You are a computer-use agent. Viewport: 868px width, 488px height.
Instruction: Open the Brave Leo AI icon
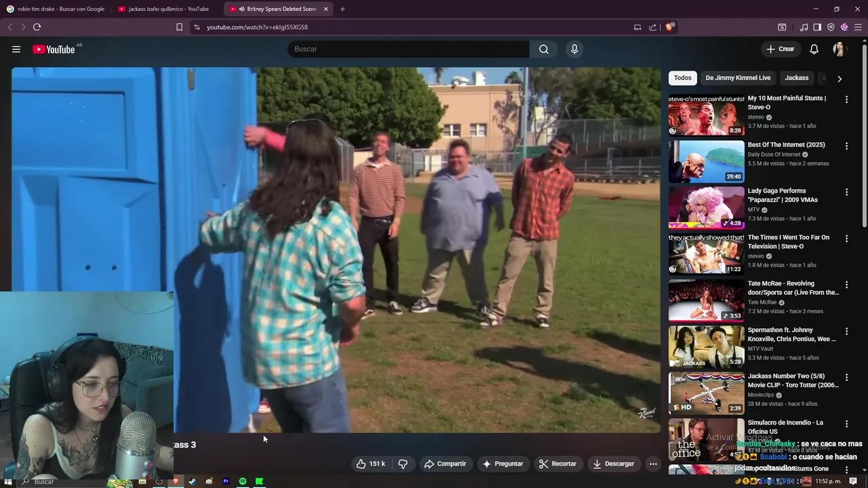[x=844, y=27]
